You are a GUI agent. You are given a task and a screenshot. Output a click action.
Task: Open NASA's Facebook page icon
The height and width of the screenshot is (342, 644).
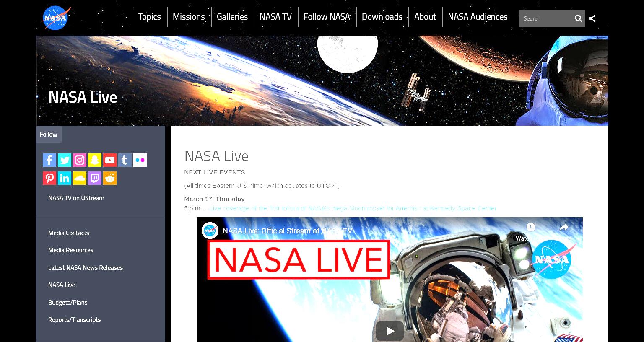(x=49, y=160)
